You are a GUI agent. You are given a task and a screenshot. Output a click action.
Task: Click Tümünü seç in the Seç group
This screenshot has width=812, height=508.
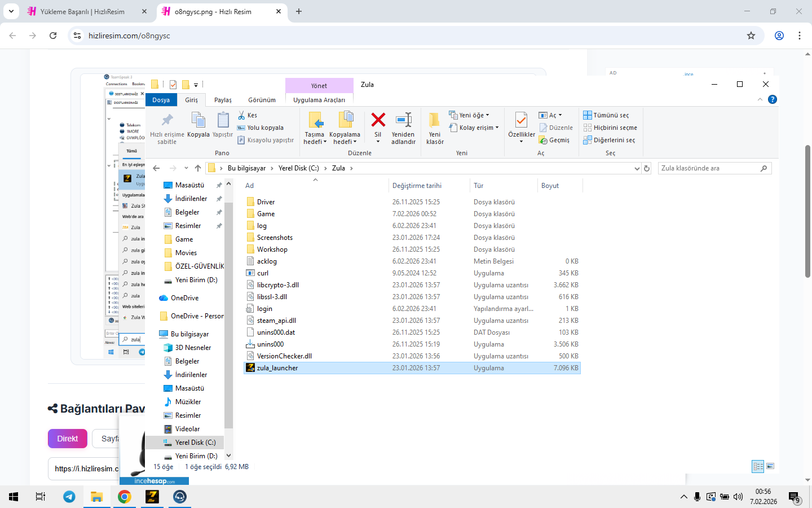point(606,115)
